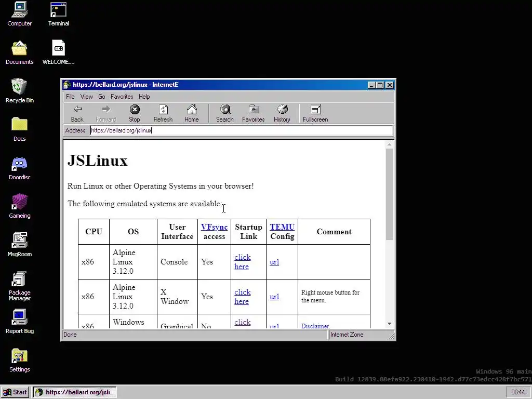Open the Gameing desktop shortcut
The height and width of the screenshot is (399, 532).
pyautogui.click(x=19, y=206)
